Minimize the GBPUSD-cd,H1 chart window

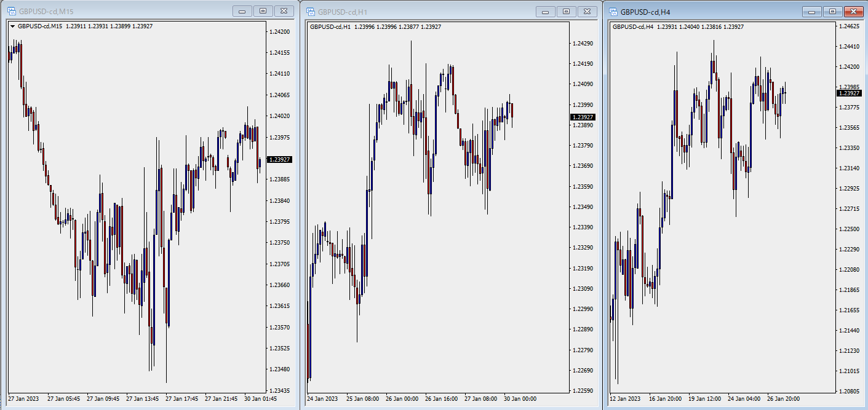(x=546, y=11)
